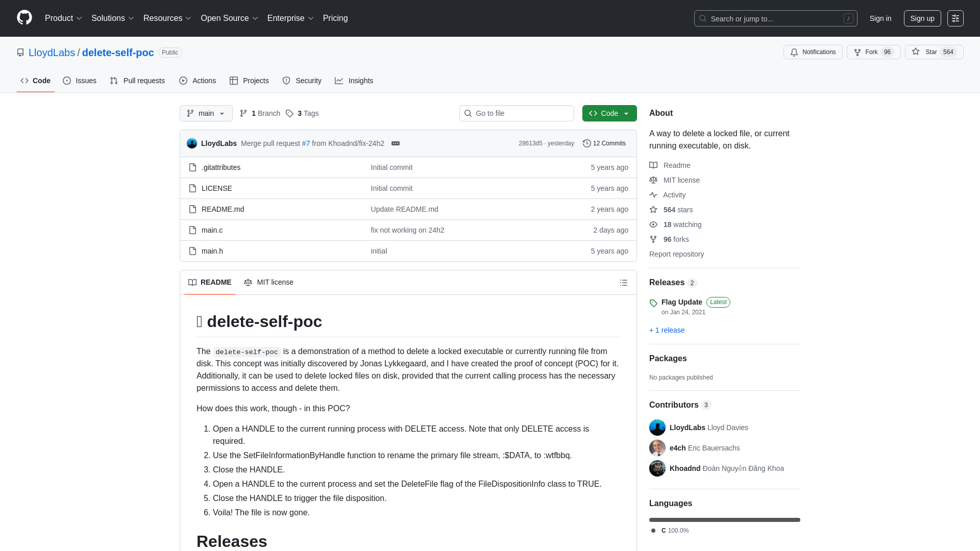Click Report repository

pyautogui.click(x=676, y=254)
